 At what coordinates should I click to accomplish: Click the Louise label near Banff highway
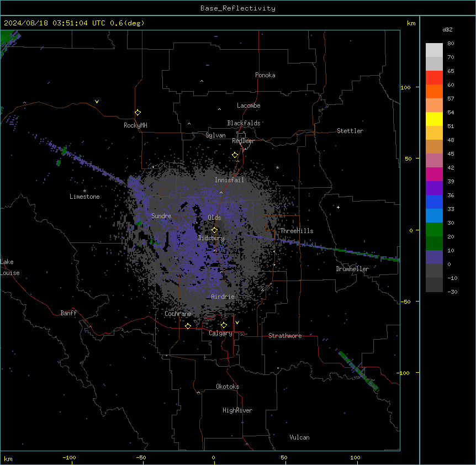click(10, 273)
